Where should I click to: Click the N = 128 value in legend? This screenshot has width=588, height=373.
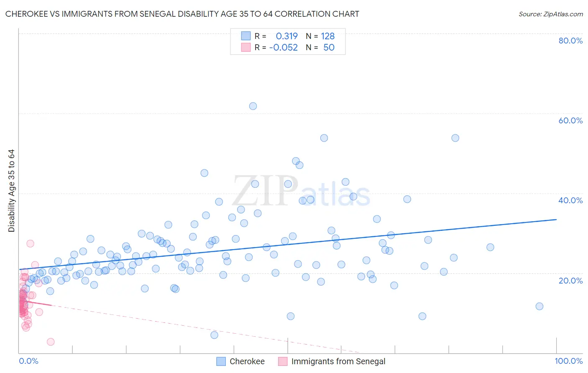(320, 36)
